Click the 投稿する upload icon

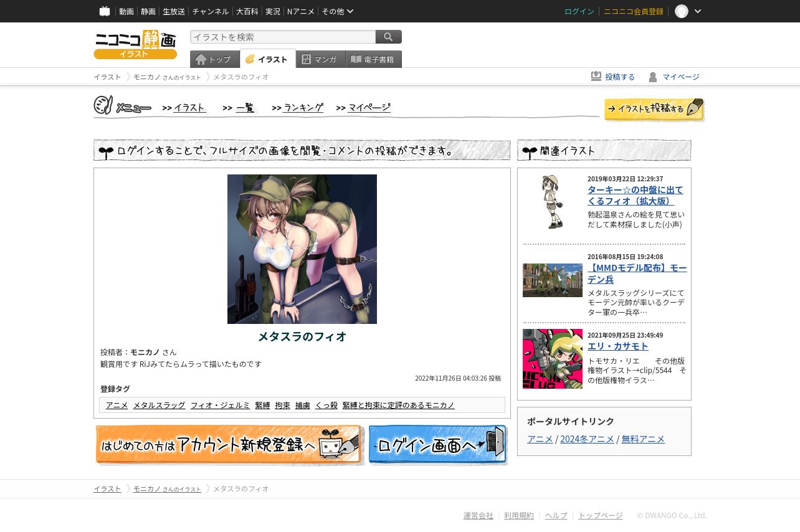click(596, 76)
